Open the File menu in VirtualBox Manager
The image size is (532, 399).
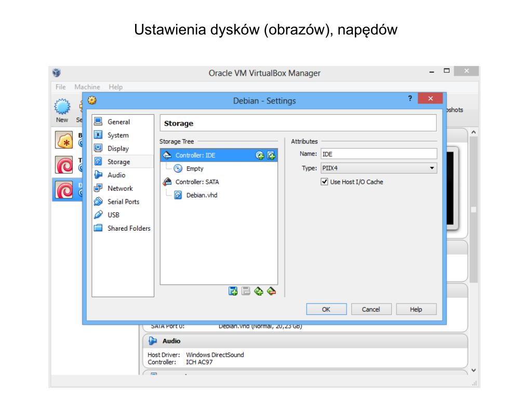(61, 87)
